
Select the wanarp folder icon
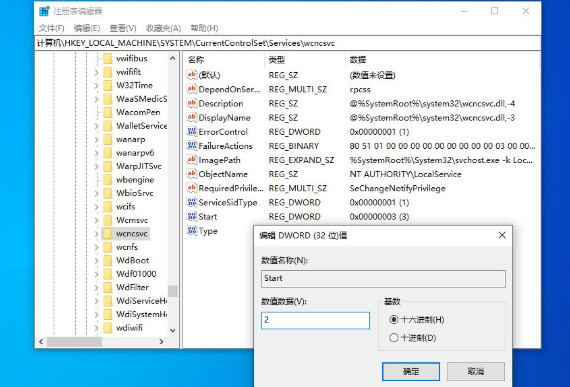coord(108,139)
